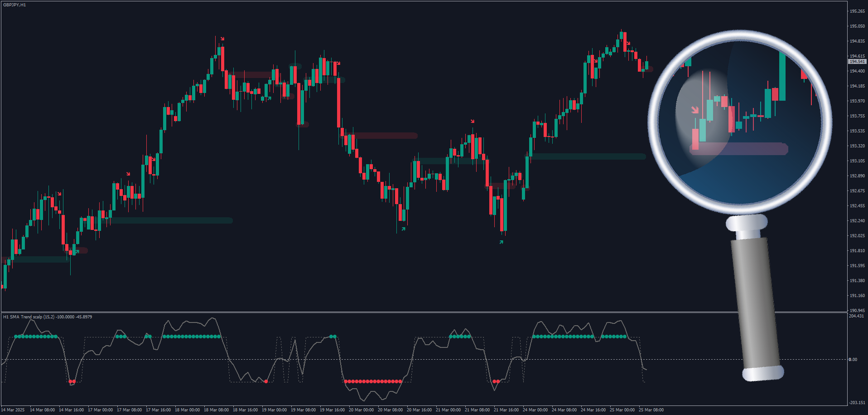Click the 194.185 price axis value
This screenshot has width=868, height=415.
857,86
